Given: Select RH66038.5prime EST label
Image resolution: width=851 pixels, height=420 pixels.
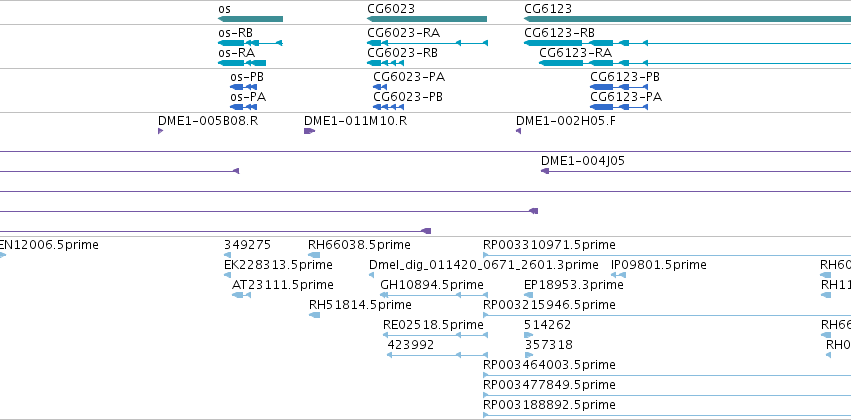Looking at the screenshot, I should click(x=359, y=245).
